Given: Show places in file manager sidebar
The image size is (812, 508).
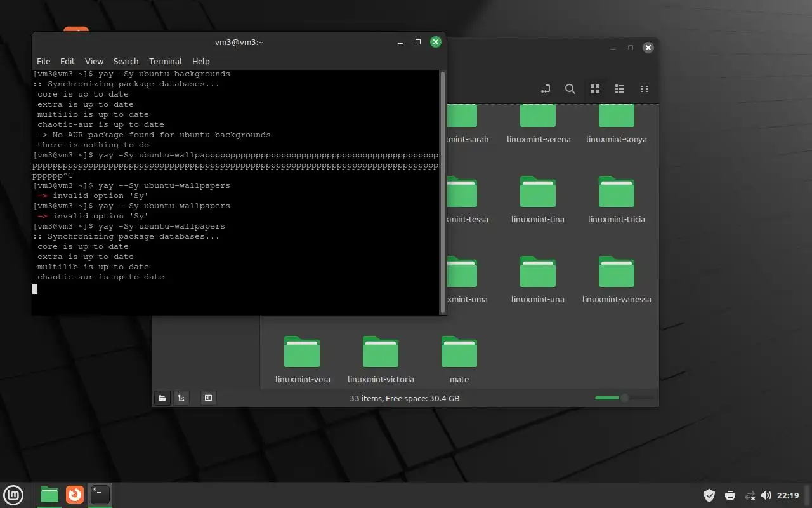Looking at the screenshot, I should coord(162,398).
